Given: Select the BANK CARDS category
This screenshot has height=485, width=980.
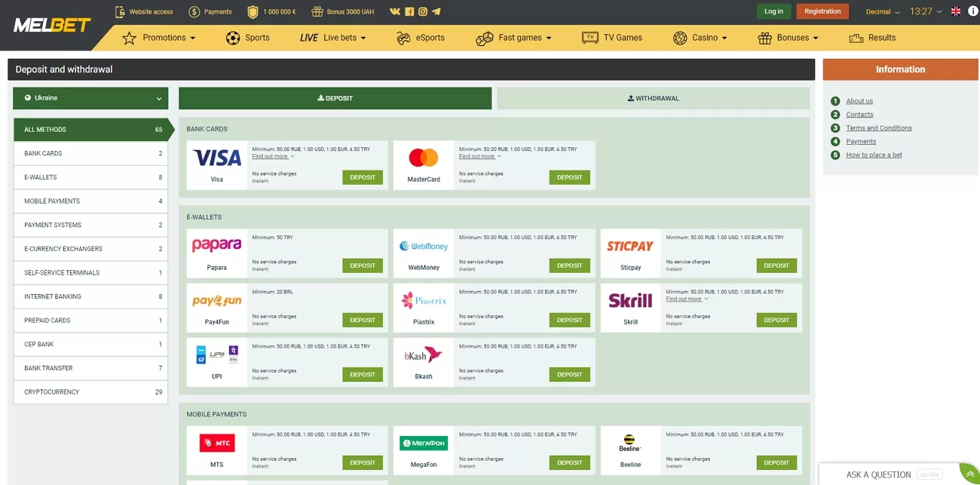Looking at the screenshot, I should (90, 153).
